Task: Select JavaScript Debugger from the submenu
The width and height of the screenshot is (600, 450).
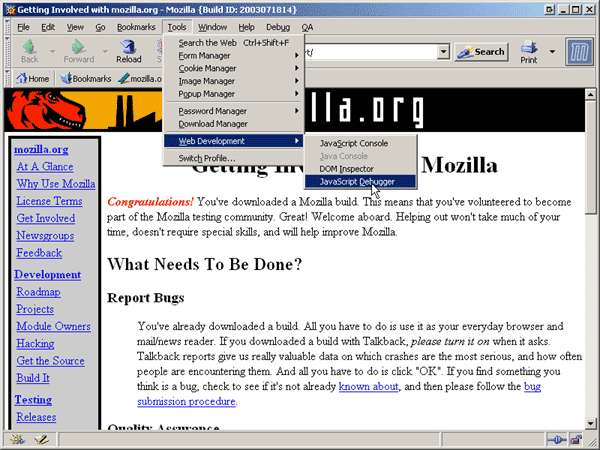Action: tap(357, 181)
